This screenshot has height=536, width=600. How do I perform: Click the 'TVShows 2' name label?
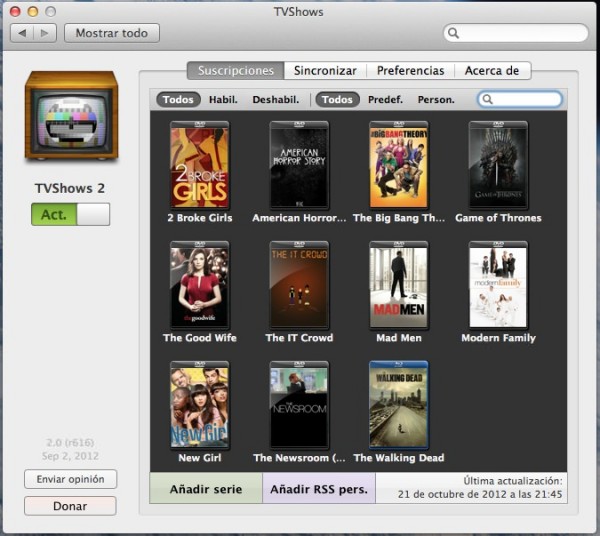[70, 188]
